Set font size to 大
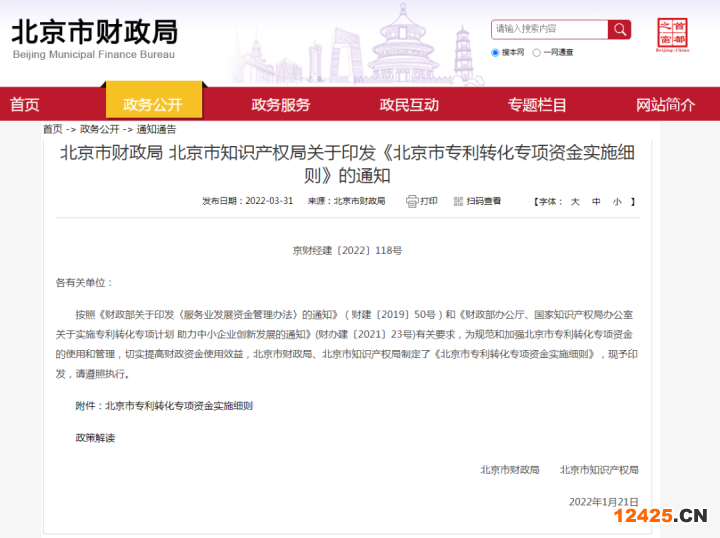Image resolution: width=720 pixels, height=538 pixels. (x=575, y=201)
